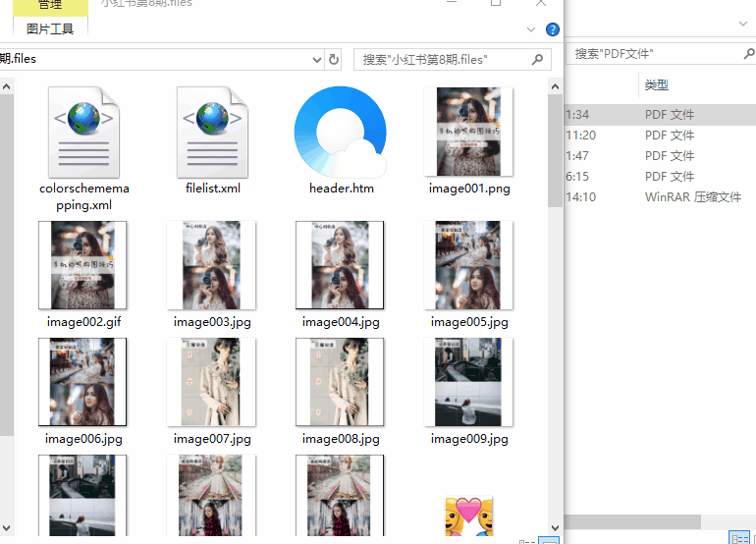Expand the ribbon in the background window
The width and height of the screenshot is (756, 544).
(741, 23)
